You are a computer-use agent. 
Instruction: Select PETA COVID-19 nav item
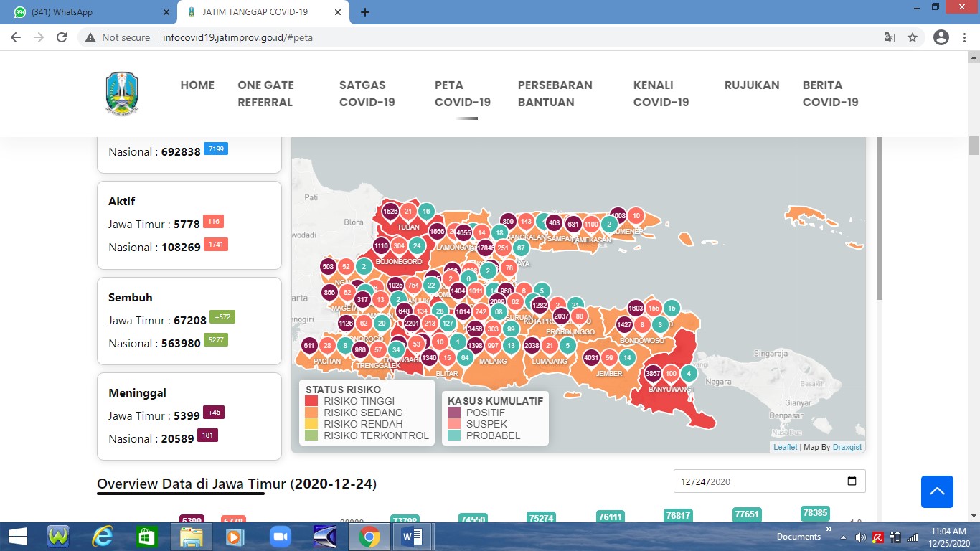click(463, 93)
